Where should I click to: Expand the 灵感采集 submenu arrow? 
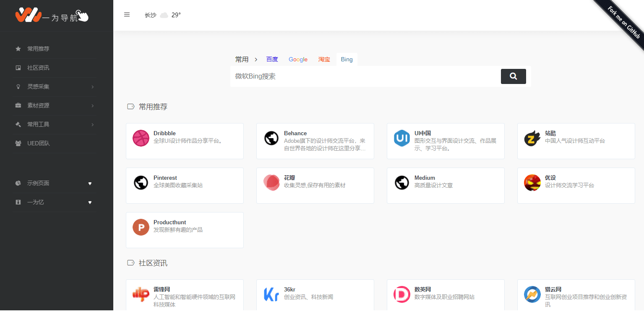(92, 87)
